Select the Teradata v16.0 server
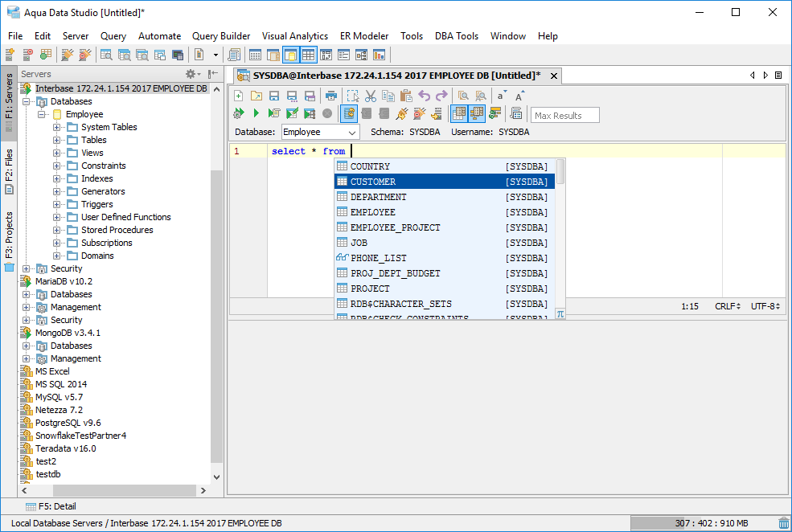 coord(66,448)
